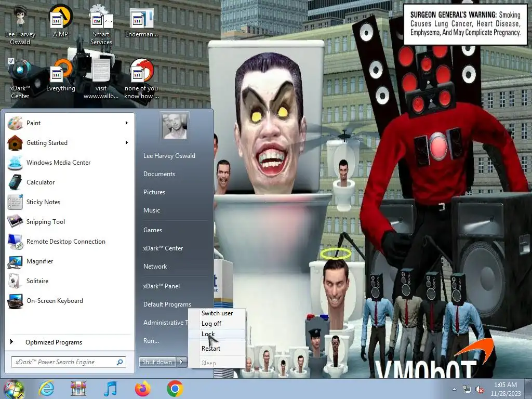Click the search magnifier in the search box

point(120,362)
